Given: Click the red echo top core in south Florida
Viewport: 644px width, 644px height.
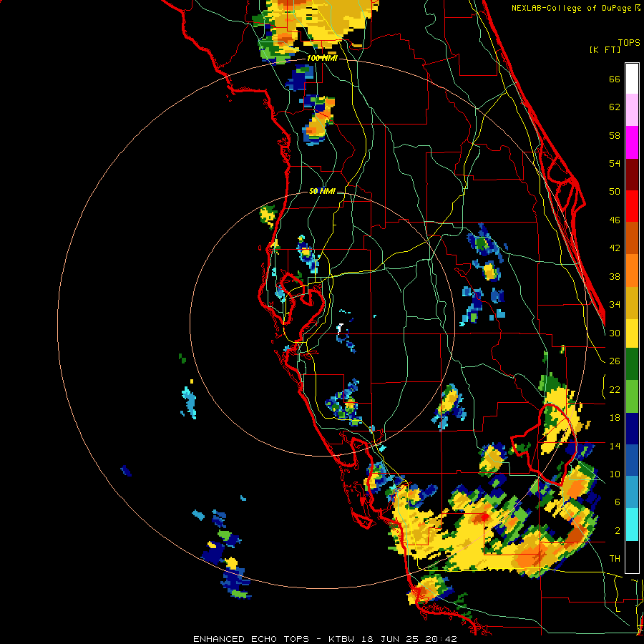Looking at the screenshot, I should (x=485, y=517).
